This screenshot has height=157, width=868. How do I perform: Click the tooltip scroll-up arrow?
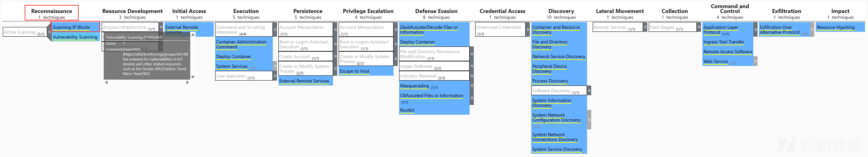coord(193,35)
